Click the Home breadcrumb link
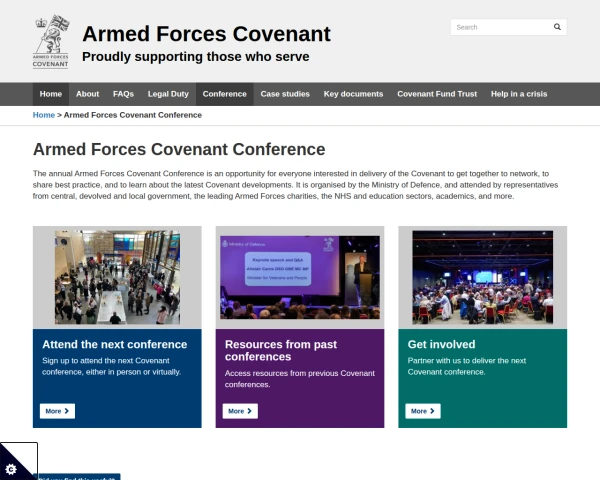This screenshot has width=600, height=480. pos(44,115)
